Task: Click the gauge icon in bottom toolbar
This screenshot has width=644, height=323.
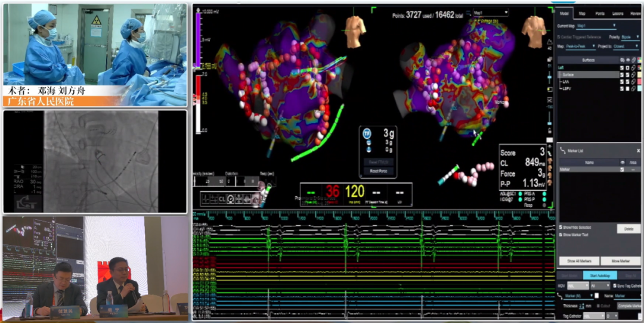Action: [230, 198]
